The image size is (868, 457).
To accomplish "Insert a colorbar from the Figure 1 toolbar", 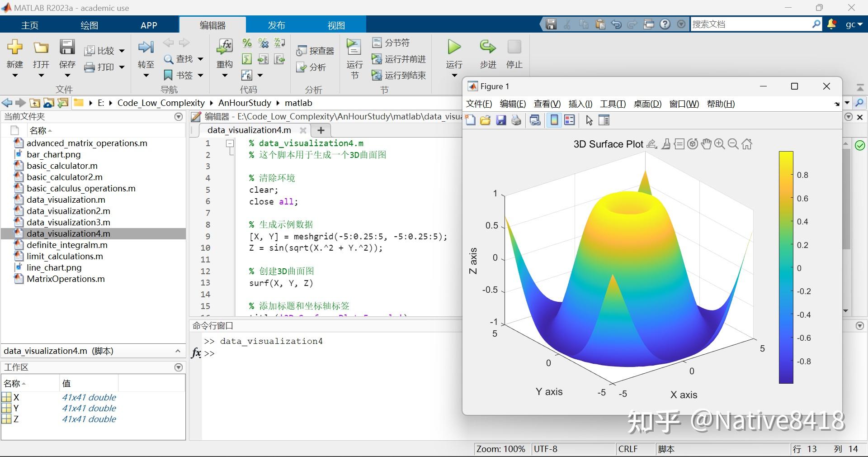I will point(554,120).
